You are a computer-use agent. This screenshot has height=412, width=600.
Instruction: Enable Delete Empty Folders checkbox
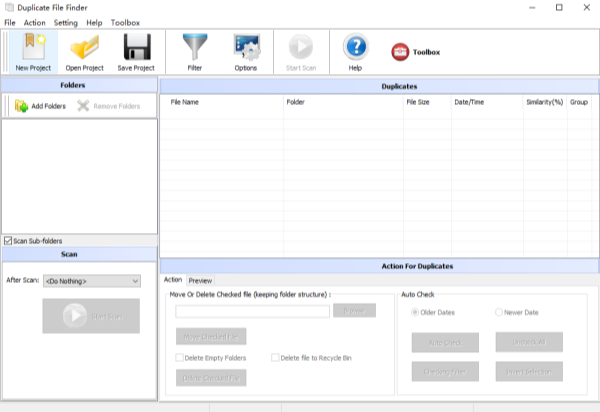pos(179,358)
